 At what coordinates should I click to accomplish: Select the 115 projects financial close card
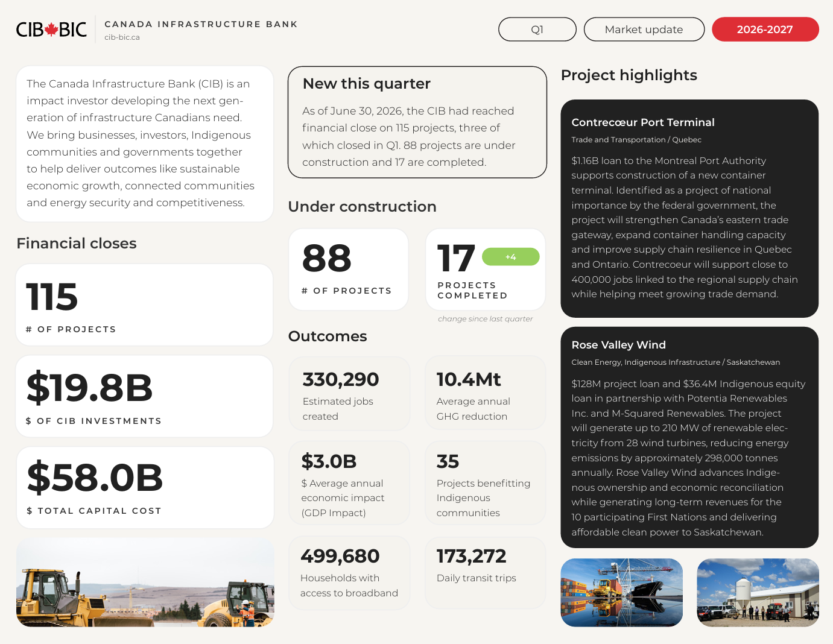pyautogui.click(x=145, y=305)
